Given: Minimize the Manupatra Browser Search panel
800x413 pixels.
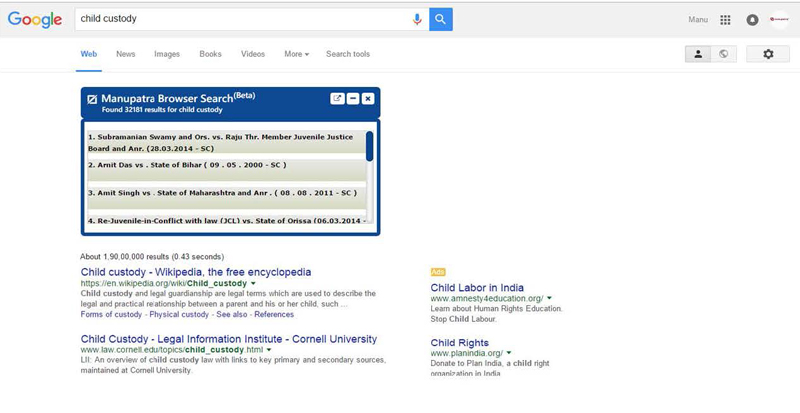Looking at the screenshot, I should tap(353, 99).
